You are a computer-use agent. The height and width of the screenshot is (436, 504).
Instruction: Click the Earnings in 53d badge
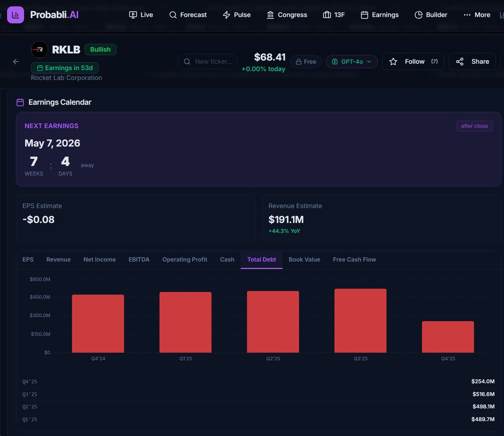pos(65,68)
